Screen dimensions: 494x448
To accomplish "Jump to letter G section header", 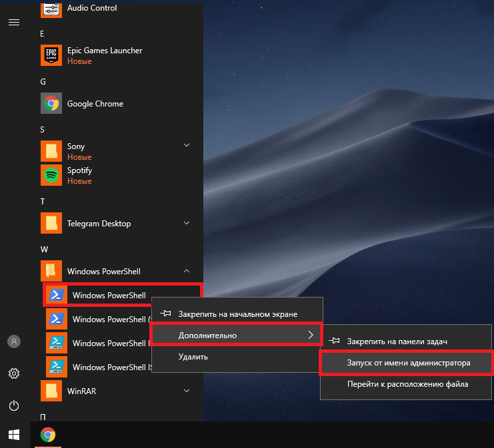I will (43, 82).
